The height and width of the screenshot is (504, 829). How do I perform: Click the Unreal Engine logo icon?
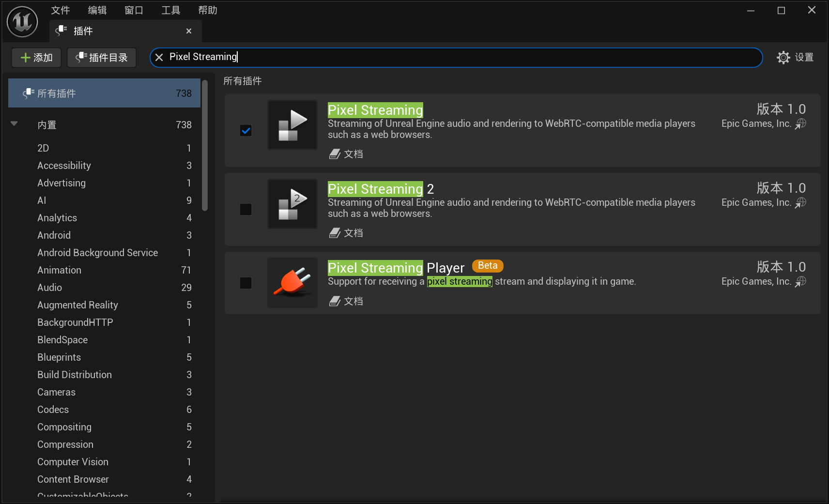pos(22,21)
